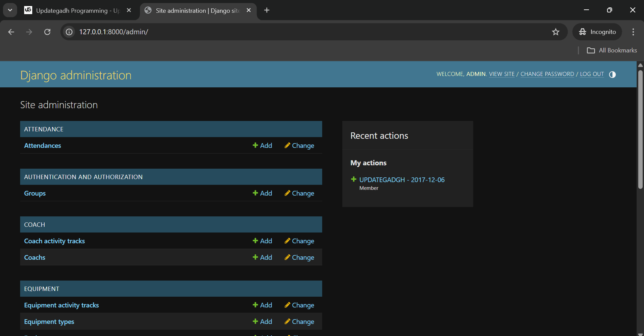Toggle the dark/light theme indicator
The image size is (644, 336).
click(612, 74)
